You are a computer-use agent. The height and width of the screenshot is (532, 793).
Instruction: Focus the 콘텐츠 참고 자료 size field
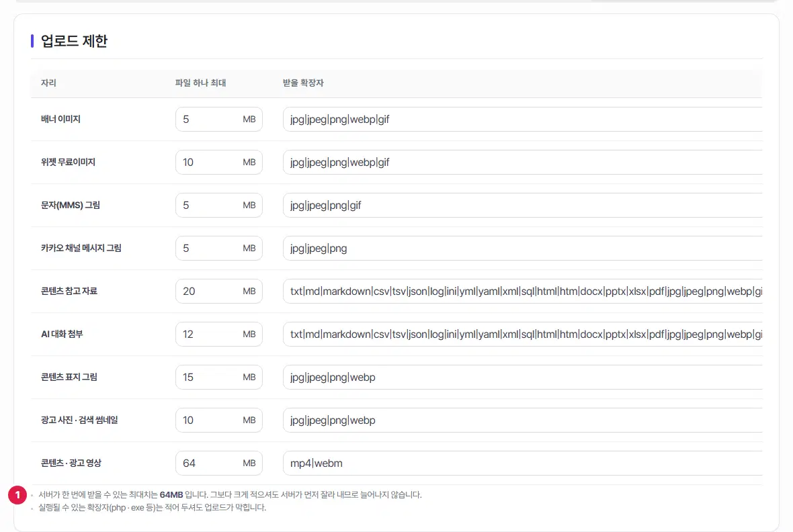218,292
